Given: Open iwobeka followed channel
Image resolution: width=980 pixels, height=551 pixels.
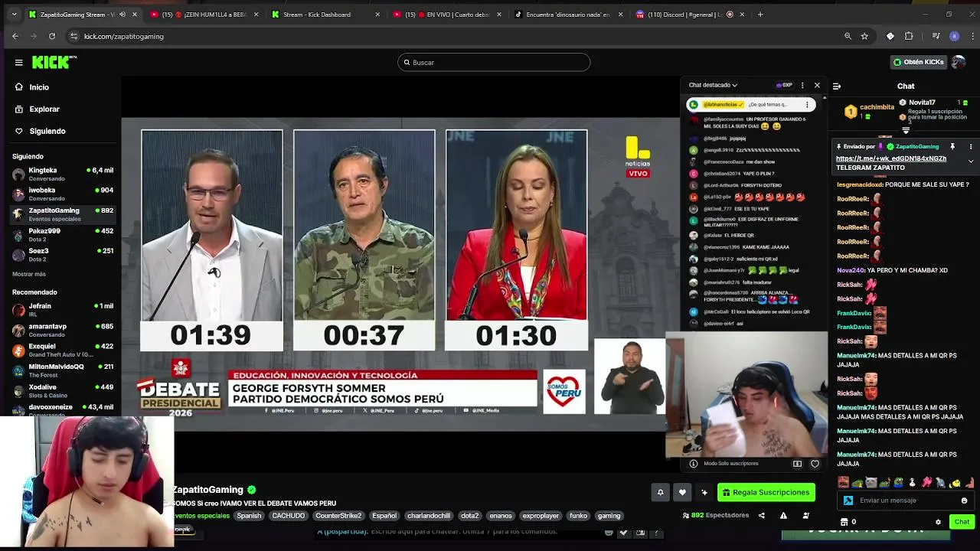Looking at the screenshot, I should (x=63, y=194).
